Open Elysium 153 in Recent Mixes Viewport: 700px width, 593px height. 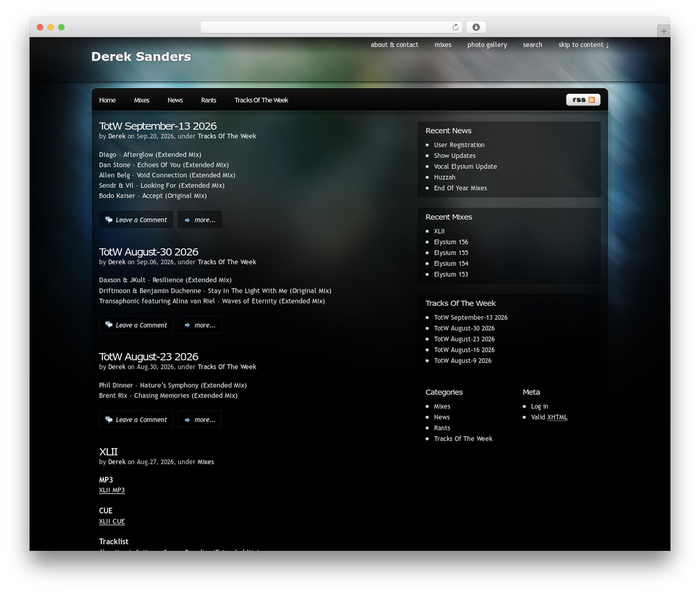[x=451, y=275]
